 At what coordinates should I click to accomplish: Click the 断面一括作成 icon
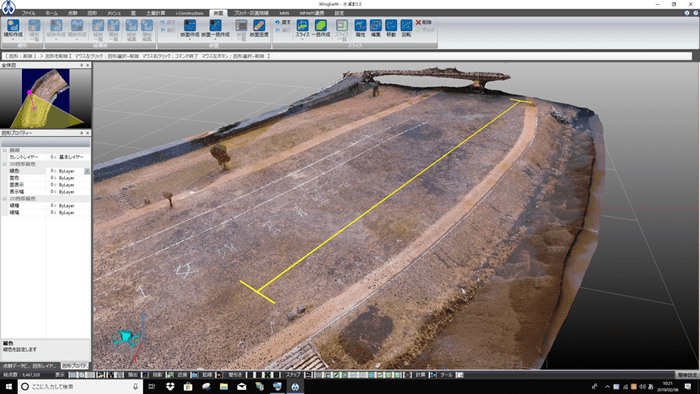click(215, 29)
